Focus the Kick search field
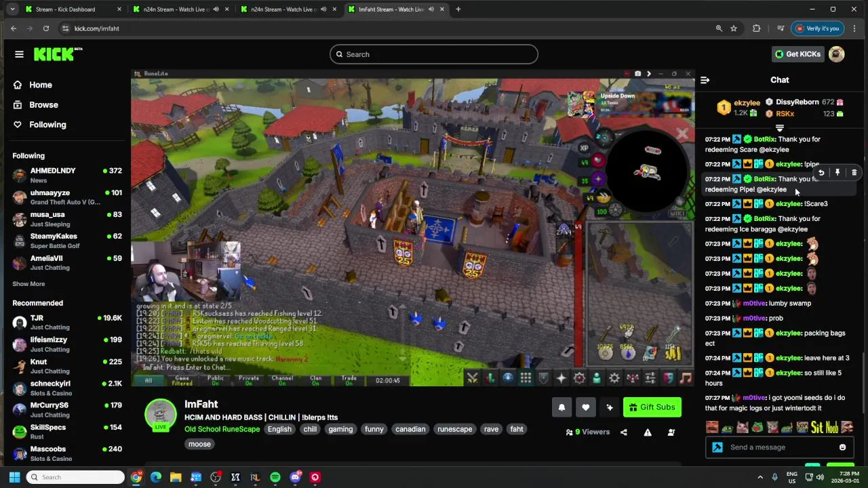This screenshot has width=868, height=488. coord(434,54)
